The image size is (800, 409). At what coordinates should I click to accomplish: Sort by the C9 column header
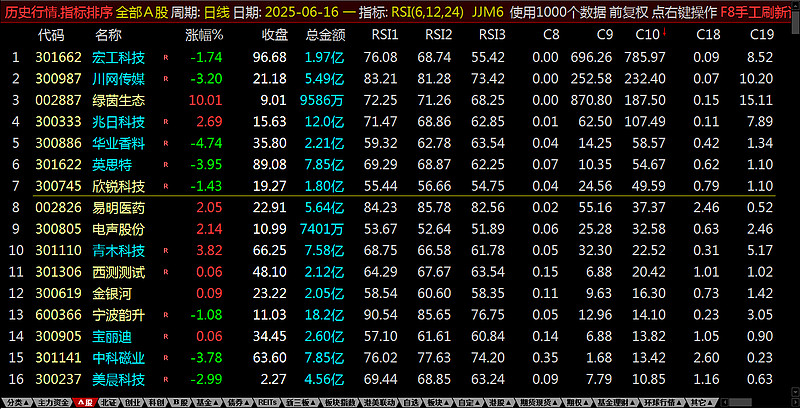tap(605, 35)
